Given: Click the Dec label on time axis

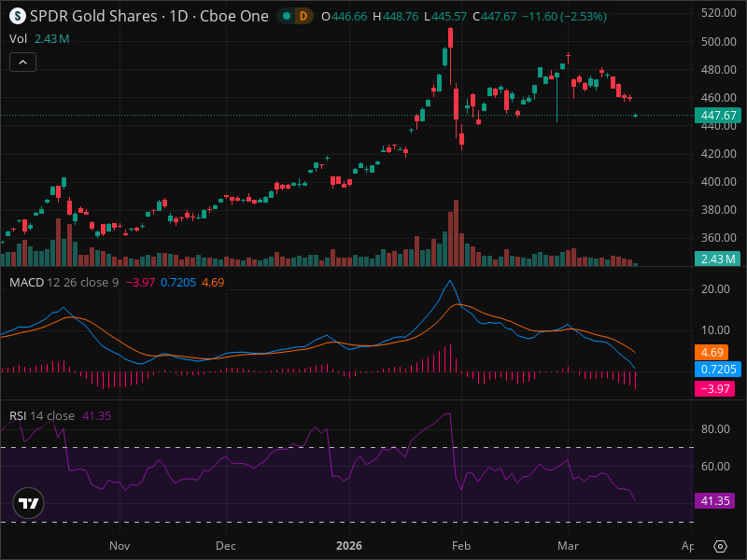Looking at the screenshot, I should tap(226, 546).
